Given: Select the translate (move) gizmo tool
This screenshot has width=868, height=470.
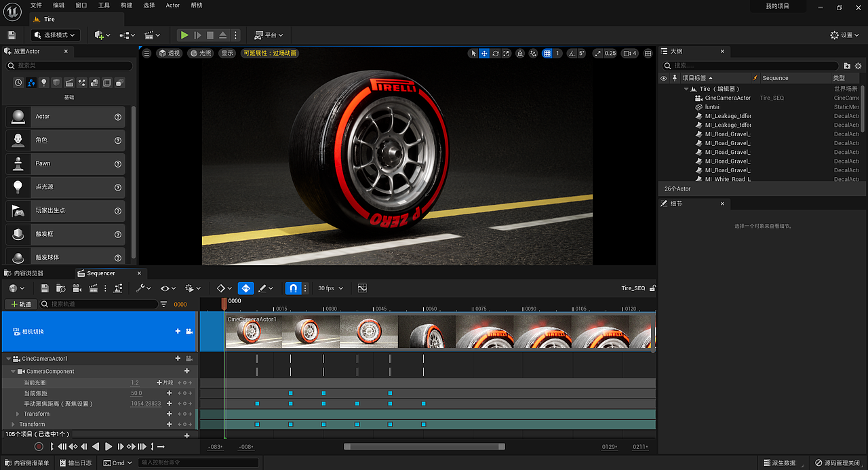Looking at the screenshot, I should coord(484,53).
